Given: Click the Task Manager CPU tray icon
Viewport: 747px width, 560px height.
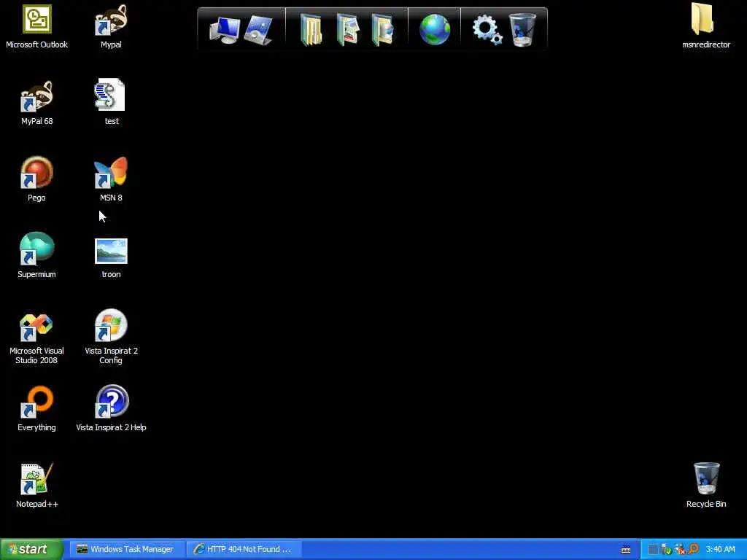Looking at the screenshot, I should 653,549.
